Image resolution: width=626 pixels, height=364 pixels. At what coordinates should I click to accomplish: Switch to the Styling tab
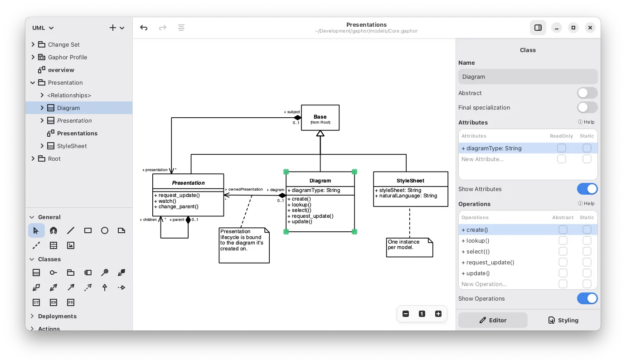pyautogui.click(x=563, y=320)
